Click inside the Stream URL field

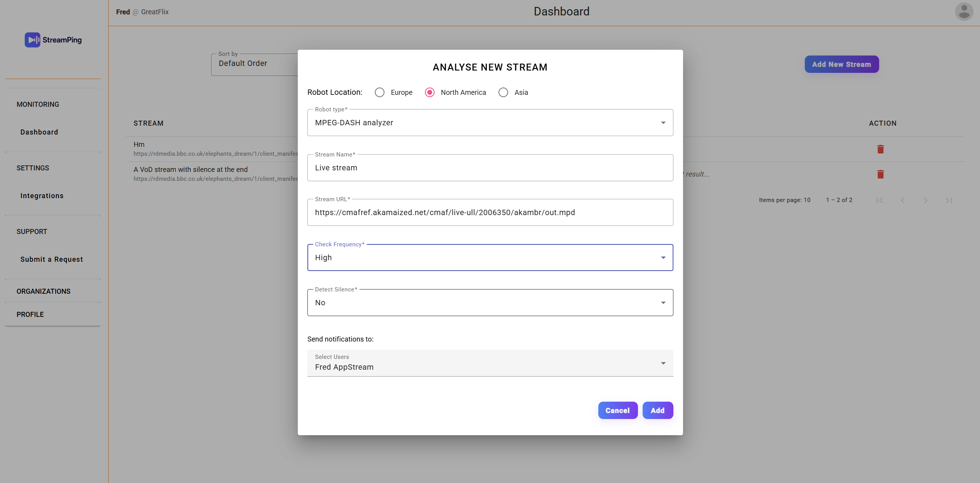(x=489, y=212)
